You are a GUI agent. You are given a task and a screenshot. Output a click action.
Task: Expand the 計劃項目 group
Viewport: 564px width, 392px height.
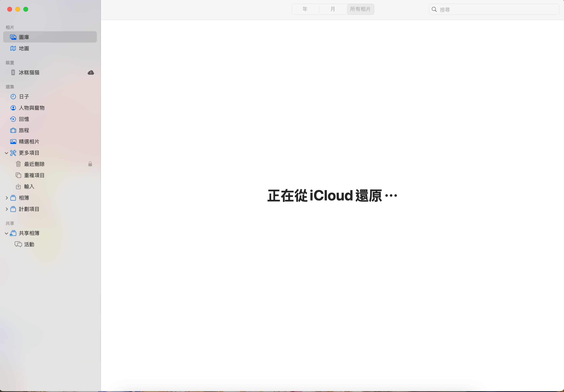pos(6,209)
